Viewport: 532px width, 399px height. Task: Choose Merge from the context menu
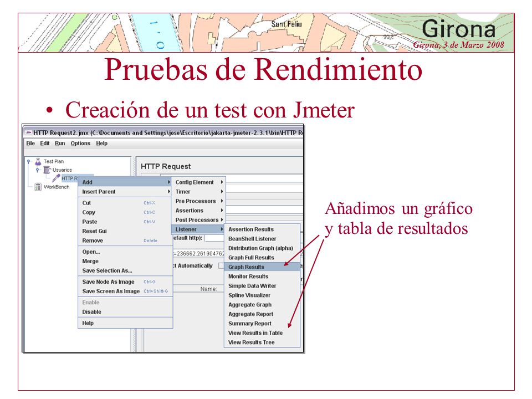[125, 261]
